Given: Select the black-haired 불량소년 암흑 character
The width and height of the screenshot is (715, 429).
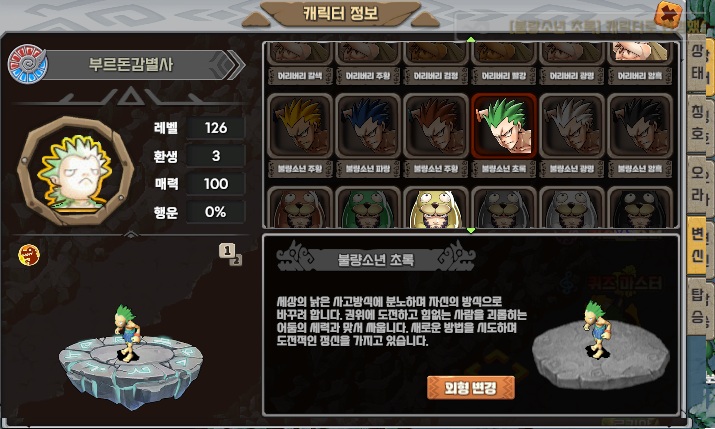Looking at the screenshot, I should [640, 126].
